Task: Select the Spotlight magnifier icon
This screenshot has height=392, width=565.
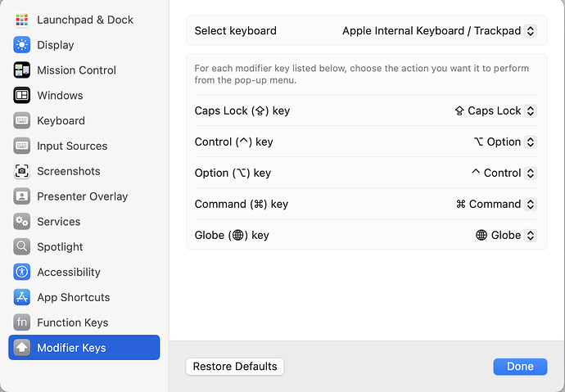Action: (x=22, y=246)
